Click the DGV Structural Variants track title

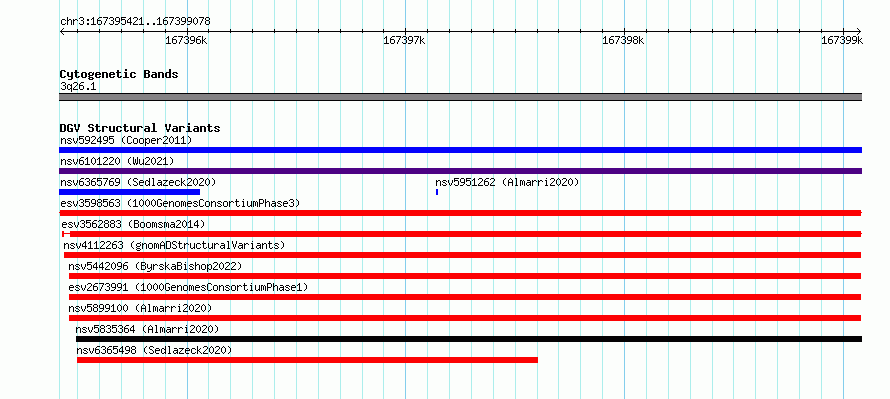pos(140,128)
